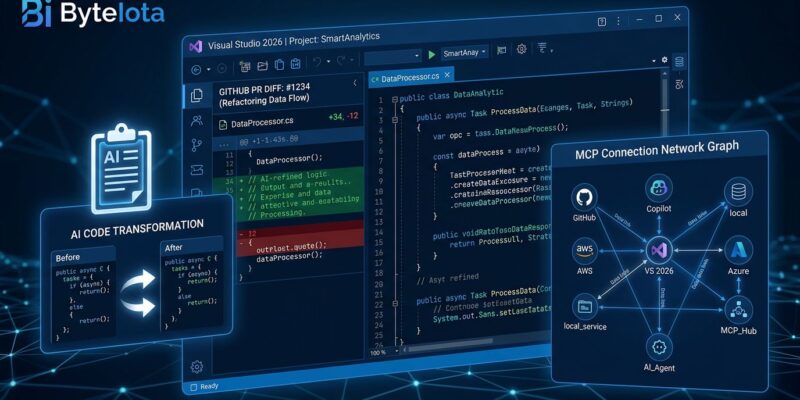Click the "// AI-refined logic" added diff line
This screenshot has width=800, height=400.
[x=288, y=176]
